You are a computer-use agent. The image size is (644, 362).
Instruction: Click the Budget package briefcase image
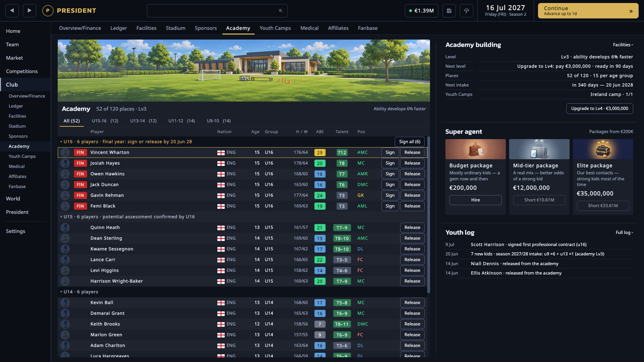(x=475, y=149)
